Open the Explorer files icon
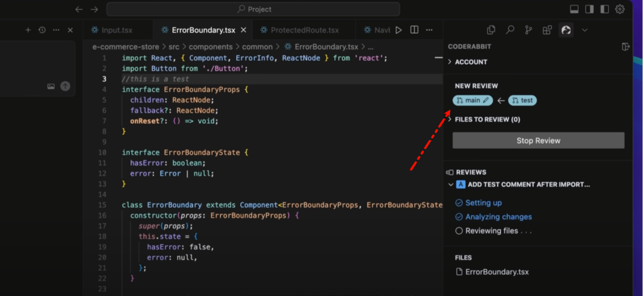 [x=491, y=30]
